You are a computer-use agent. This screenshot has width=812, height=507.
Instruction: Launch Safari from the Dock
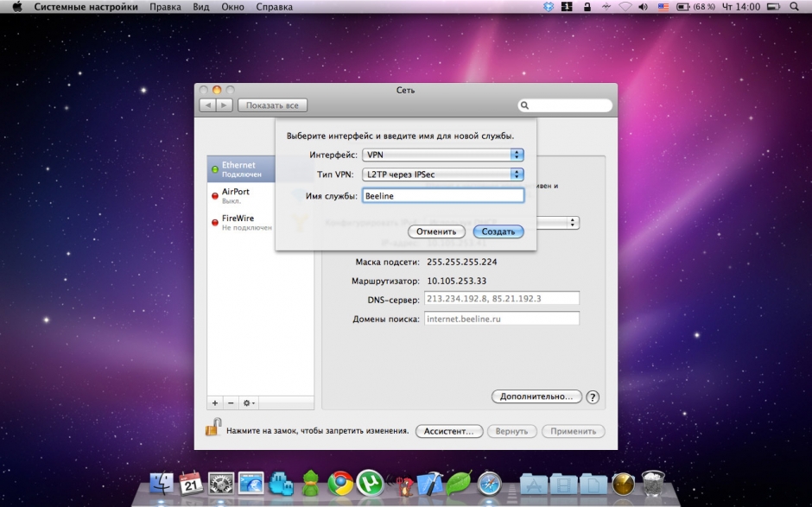click(x=490, y=484)
